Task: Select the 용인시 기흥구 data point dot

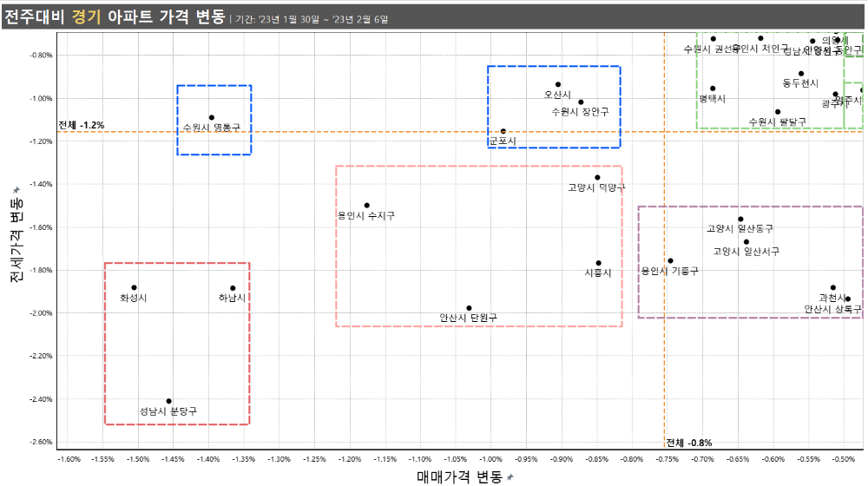Action: click(x=670, y=260)
